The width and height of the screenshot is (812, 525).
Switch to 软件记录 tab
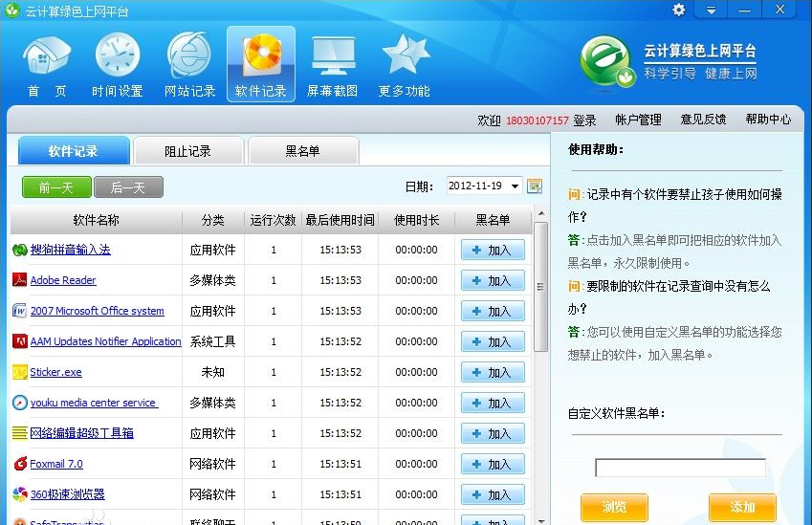coord(74,151)
